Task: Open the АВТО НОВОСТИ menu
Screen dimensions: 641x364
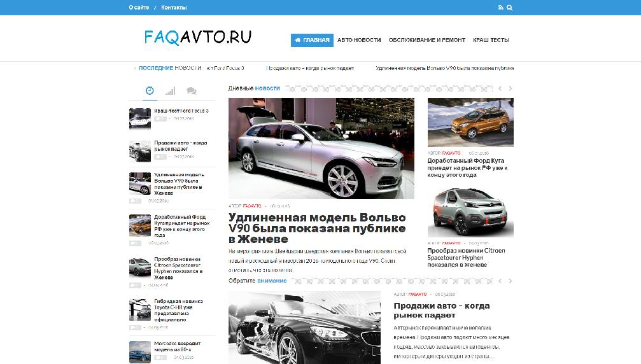Action: [x=359, y=40]
